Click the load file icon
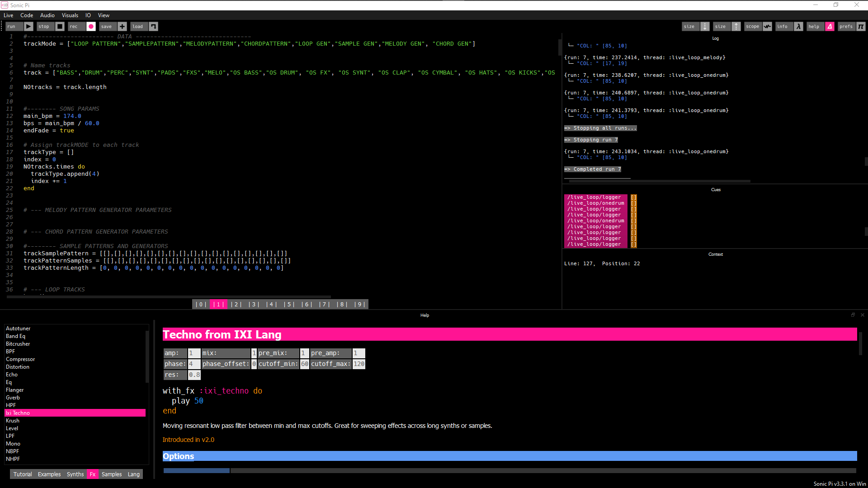868x488 pixels. point(154,27)
